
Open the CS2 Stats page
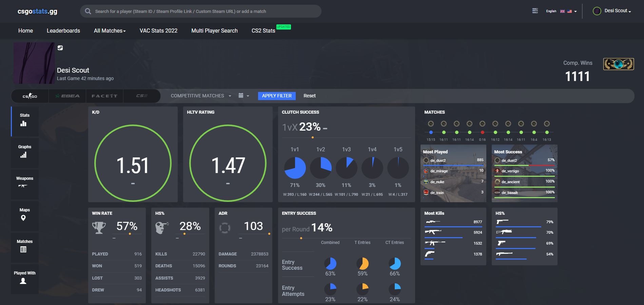(263, 31)
